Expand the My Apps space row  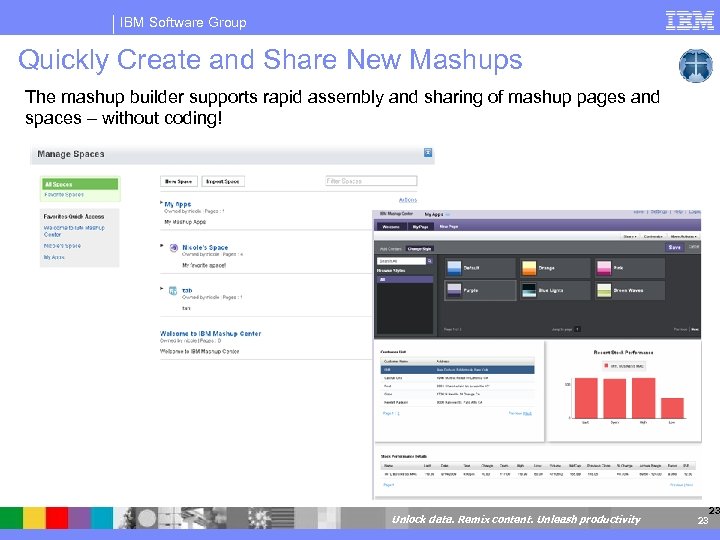point(162,202)
